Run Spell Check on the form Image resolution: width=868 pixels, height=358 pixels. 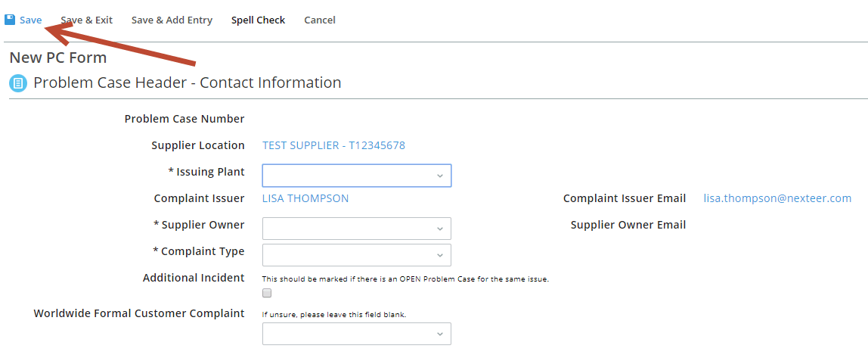click(258, 20)
